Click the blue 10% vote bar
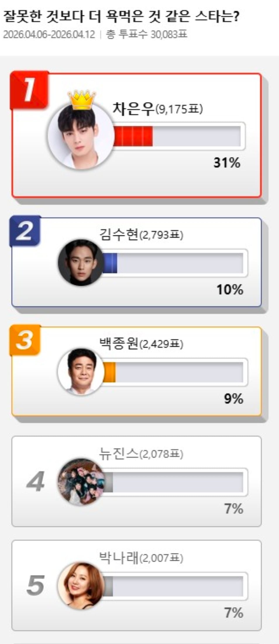The width and height of the screenshot is (279, 644). (x=110, y=263)
